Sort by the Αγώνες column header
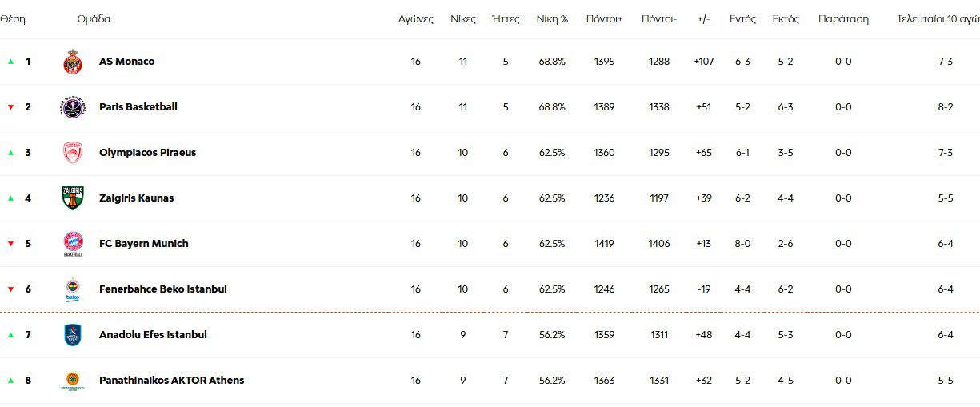Screen dimensions: 980x407 (x=416, y=19)
